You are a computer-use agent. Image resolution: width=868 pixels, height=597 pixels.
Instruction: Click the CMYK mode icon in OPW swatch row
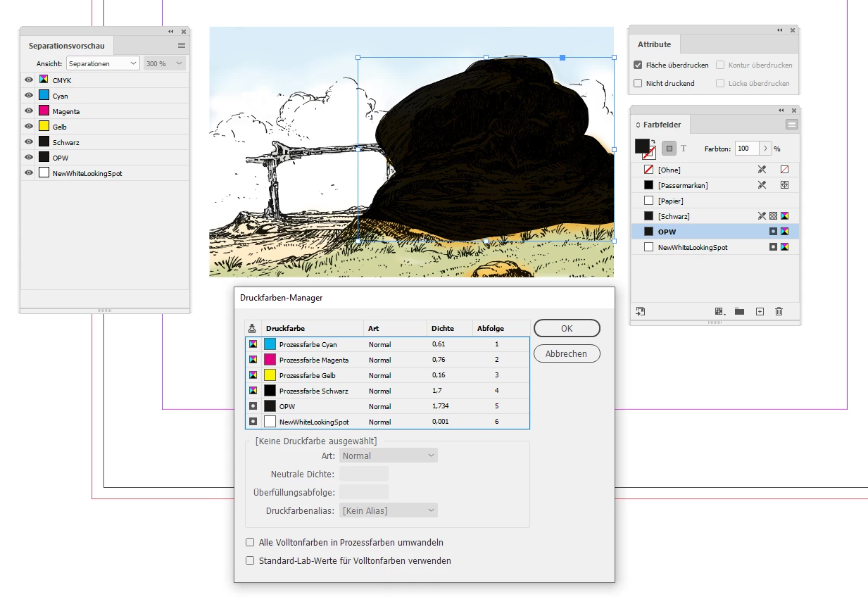click(785, 232)
